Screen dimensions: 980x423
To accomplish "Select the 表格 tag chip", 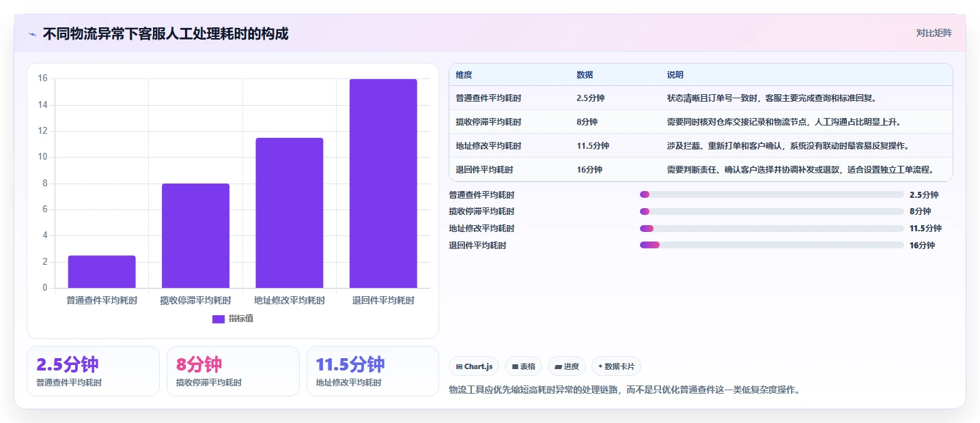I will tap(523, 366).
